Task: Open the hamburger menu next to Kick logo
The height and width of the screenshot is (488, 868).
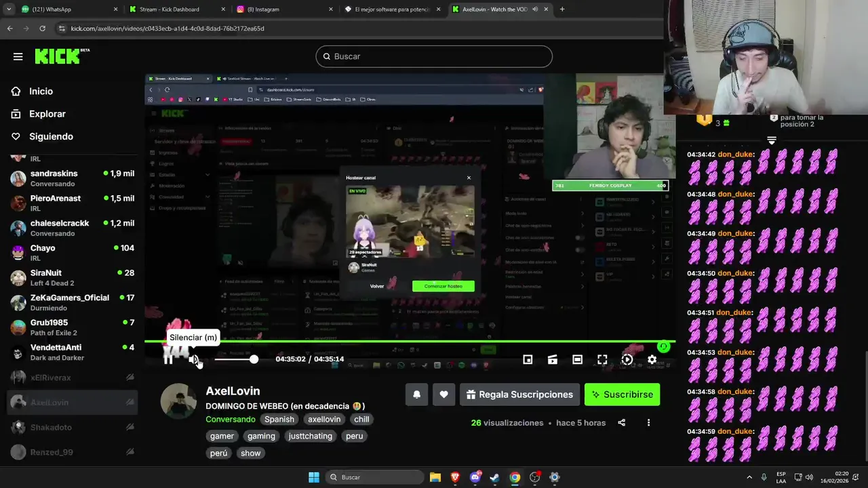Action: tap(18, 56)
